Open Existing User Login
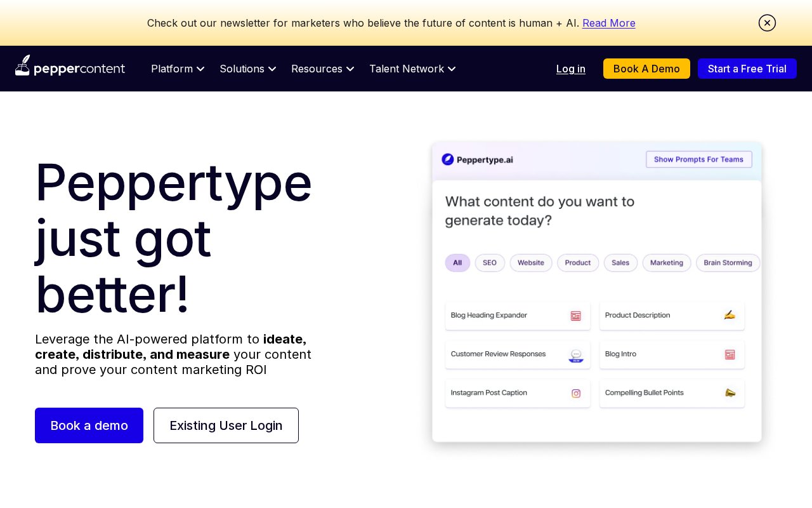Viewport: 812px width, 508px height. 226,425
